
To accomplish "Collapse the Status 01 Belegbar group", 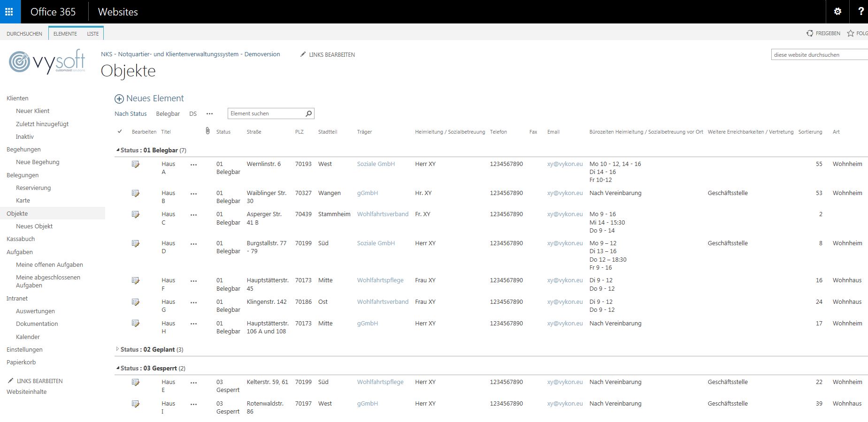I will (x=118, y=151).
